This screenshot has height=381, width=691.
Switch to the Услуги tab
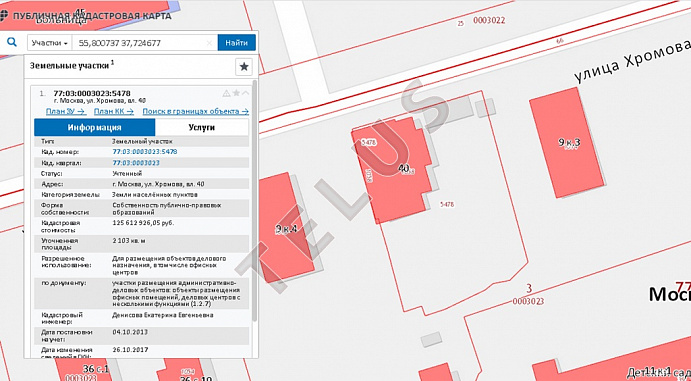[201, 127]
